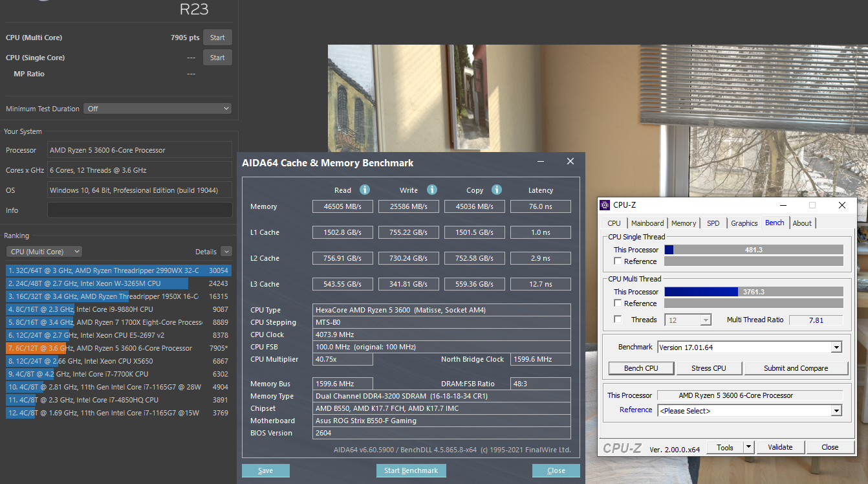The height and width of the screenshot is (484, 868).
Task: Switch to the Memory tab in CPU-Z
Action: tap(684, 223)
